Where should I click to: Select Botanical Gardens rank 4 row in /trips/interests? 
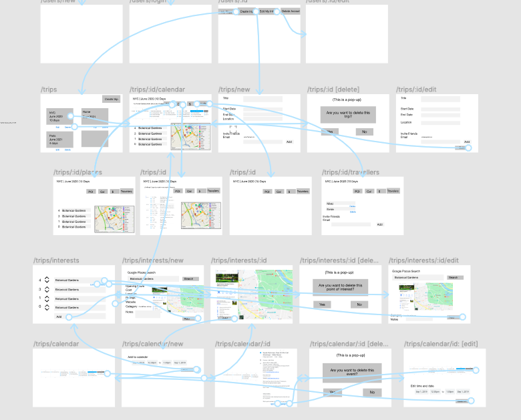click(x=80, y=280)
